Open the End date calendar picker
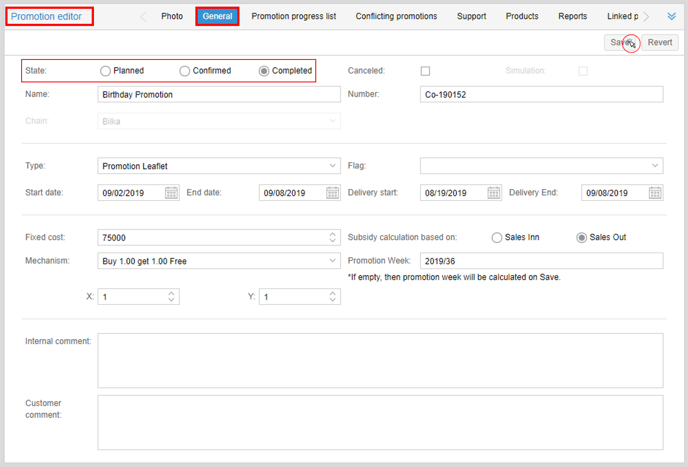Screen dimensions: 688x467 332,193
